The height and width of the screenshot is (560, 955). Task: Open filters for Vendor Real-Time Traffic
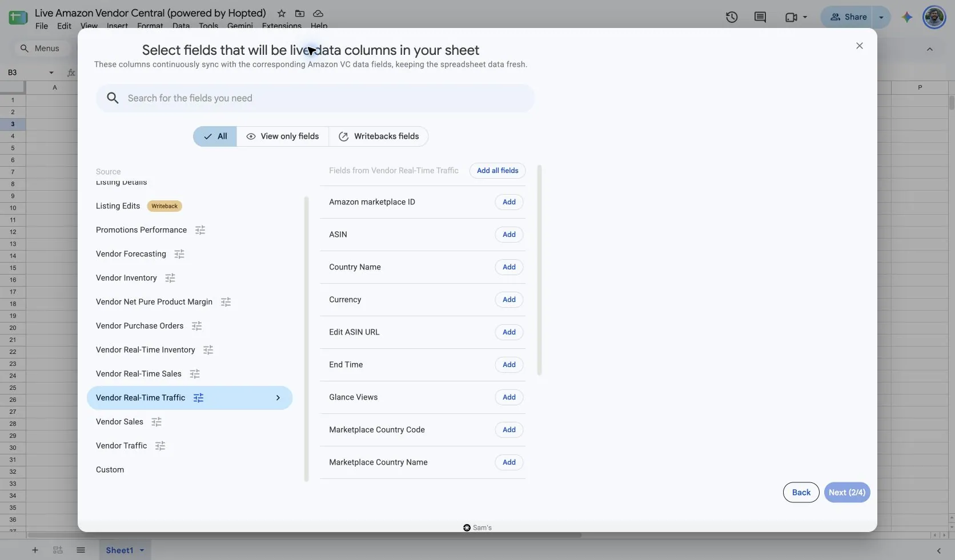[199, 398]
